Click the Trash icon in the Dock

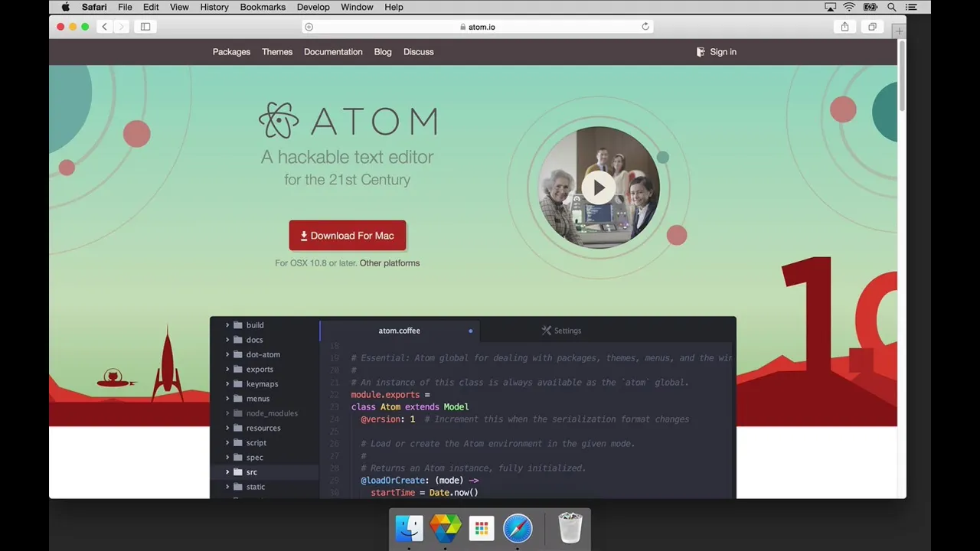[x=570, y=528]
